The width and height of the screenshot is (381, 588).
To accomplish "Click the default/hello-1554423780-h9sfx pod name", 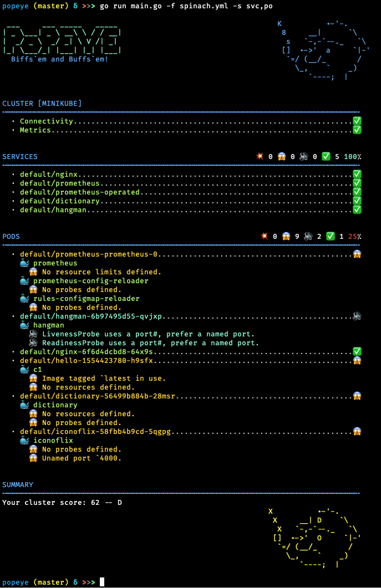I will (x=87, y=360).
